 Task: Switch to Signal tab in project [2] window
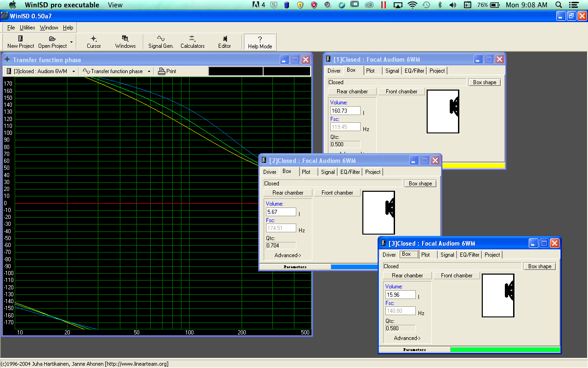pos(328,172)
